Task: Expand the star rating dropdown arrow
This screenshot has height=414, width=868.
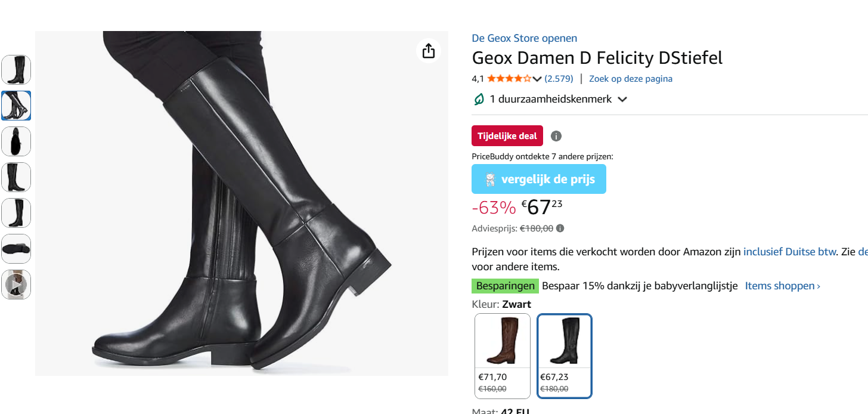Action: pos(537,79)
